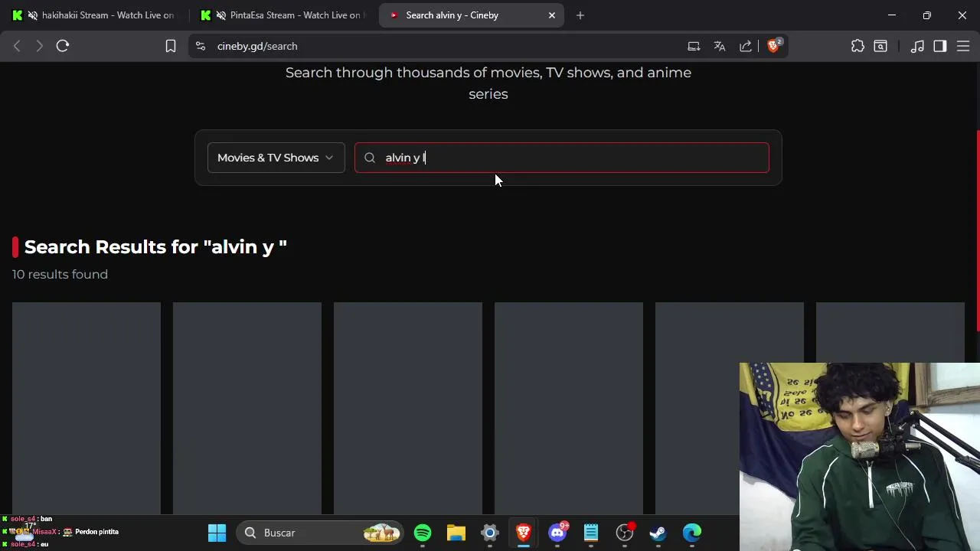This screenshot has width=980, height=551.
Task: Open the Brave hamburger menu
Action: (962, 46)
